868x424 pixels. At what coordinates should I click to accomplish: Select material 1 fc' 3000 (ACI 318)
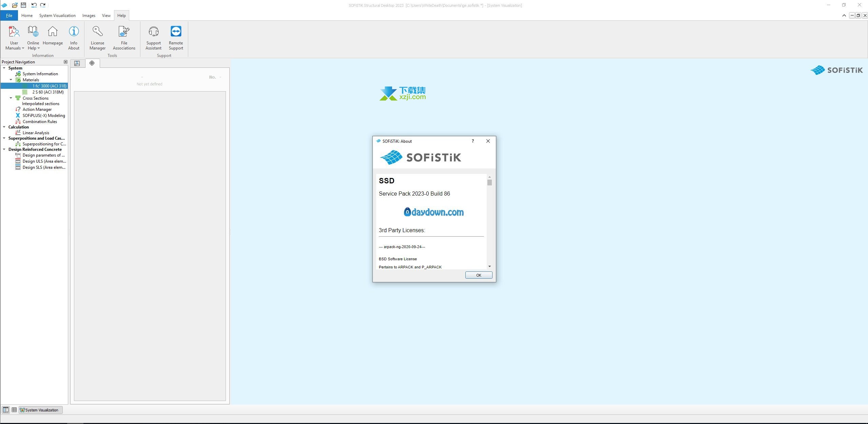point(49,86)
